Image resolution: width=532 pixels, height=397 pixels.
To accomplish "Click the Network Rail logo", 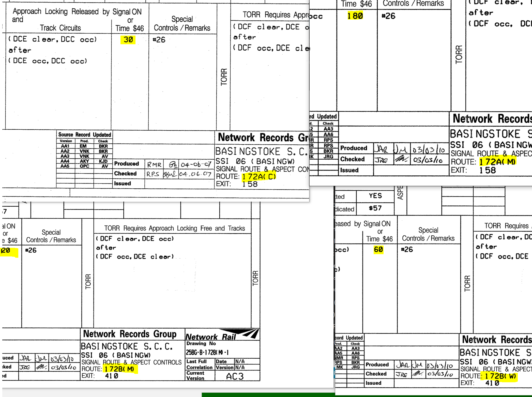I will [x=222, y=335].
